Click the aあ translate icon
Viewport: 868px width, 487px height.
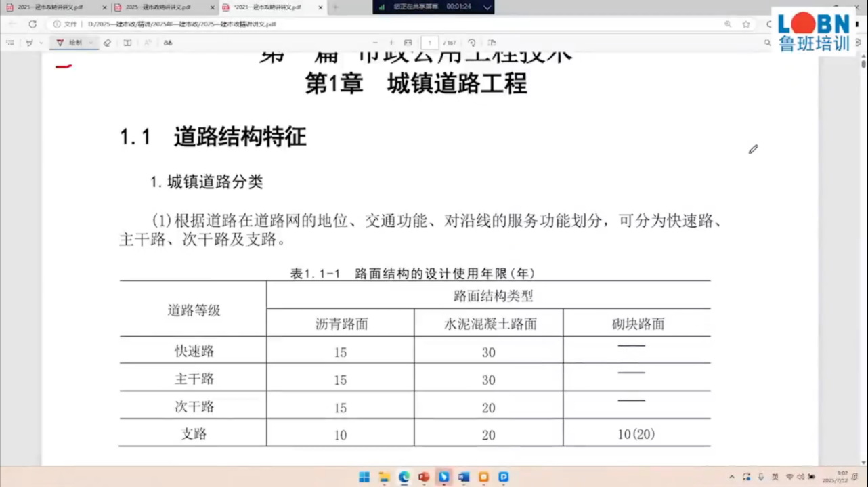(x=168, y=43)
